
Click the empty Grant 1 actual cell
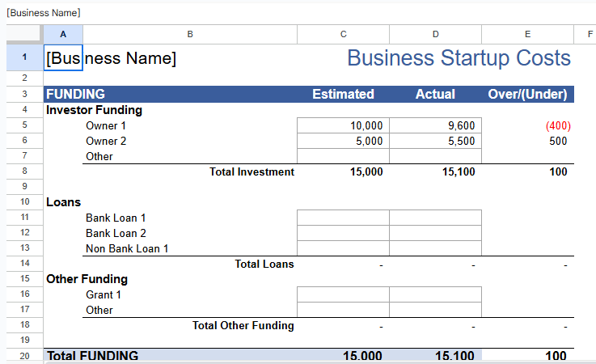click(435, 294)
